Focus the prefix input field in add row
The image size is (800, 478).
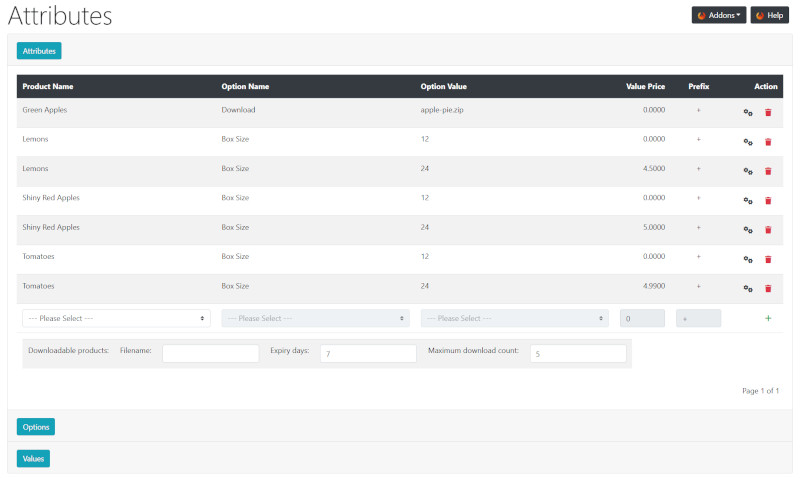pos(698,318)
